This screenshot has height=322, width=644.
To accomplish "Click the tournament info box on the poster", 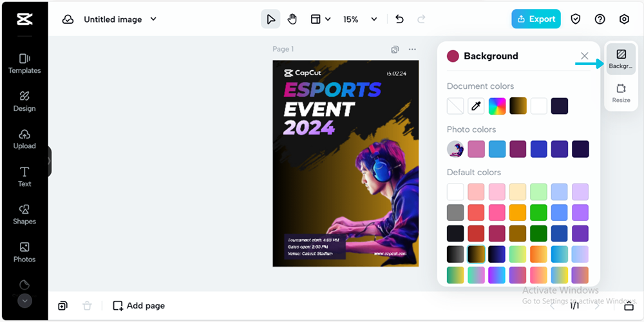I will (x=315, y=247).
